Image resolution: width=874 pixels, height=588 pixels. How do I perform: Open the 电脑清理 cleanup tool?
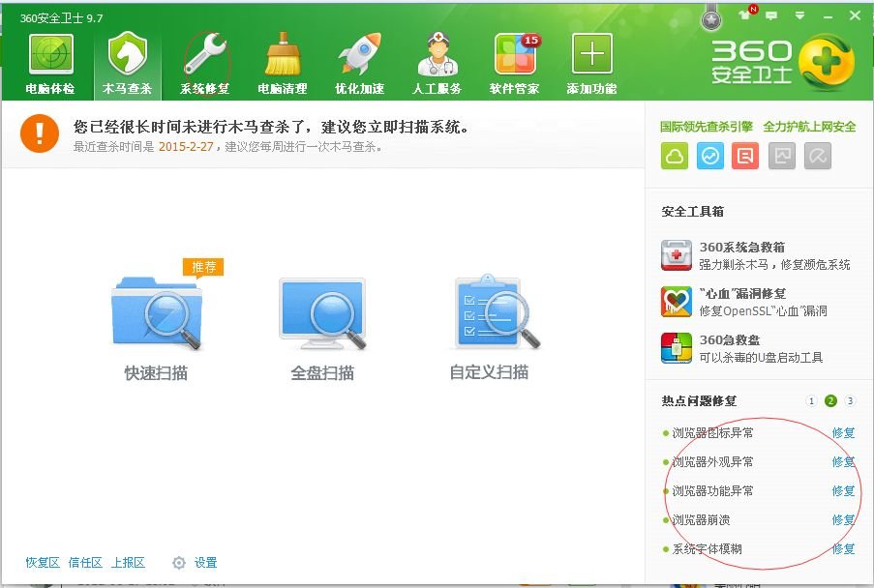click(281, 63)
